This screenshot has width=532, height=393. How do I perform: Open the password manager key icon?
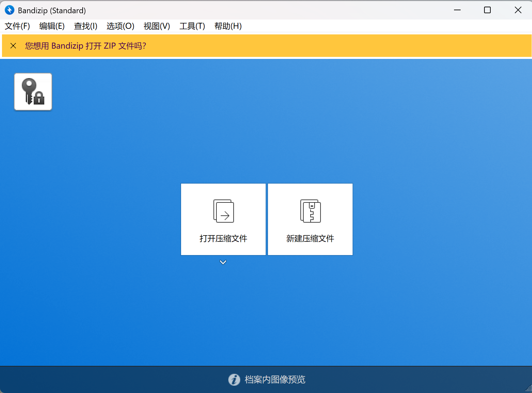33,92
